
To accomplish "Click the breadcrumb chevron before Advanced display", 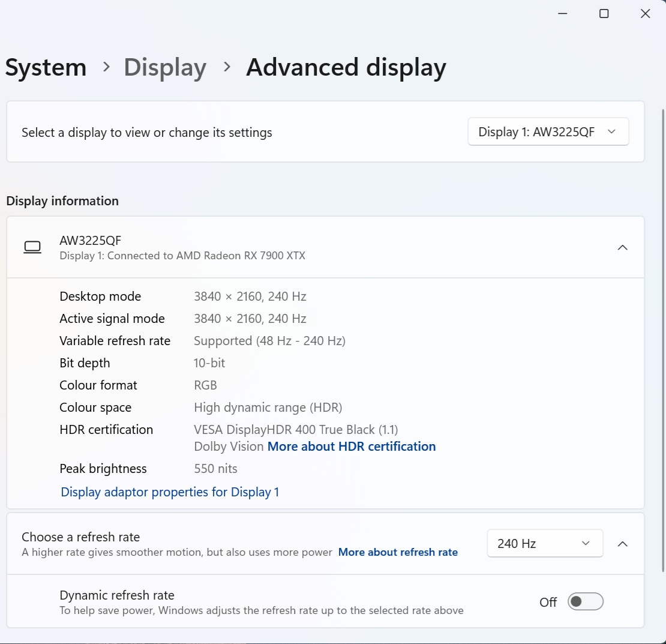I will (x=227, y=67).
